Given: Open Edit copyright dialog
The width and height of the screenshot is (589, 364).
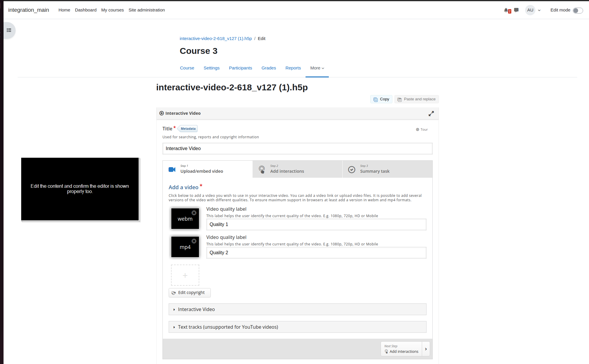Looking at the screenshot, I should click(190, 292).
